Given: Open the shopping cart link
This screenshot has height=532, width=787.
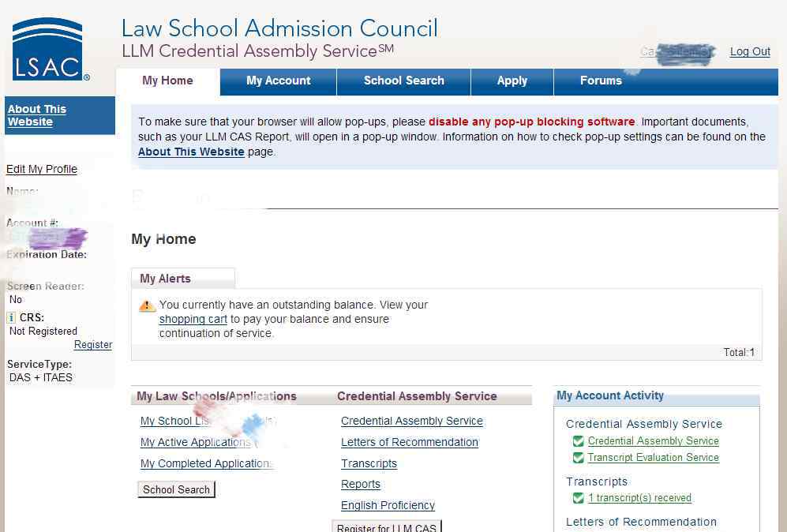Looking at the screenshot, I should [193, 319].
